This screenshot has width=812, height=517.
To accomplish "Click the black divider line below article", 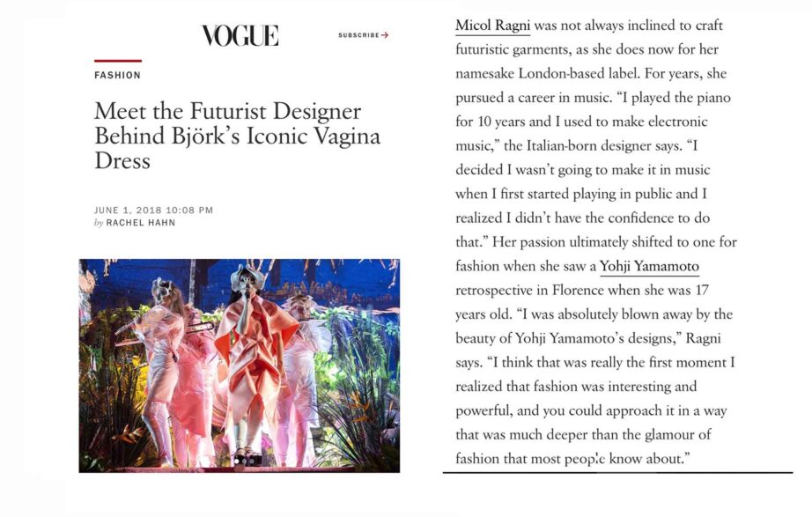I will (617, 472).
